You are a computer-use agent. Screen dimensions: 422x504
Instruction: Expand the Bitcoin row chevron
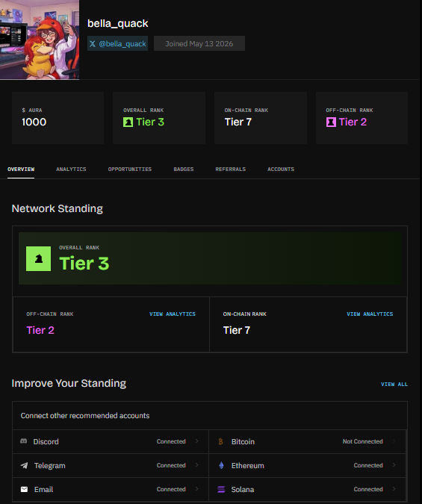pos(394,441)
